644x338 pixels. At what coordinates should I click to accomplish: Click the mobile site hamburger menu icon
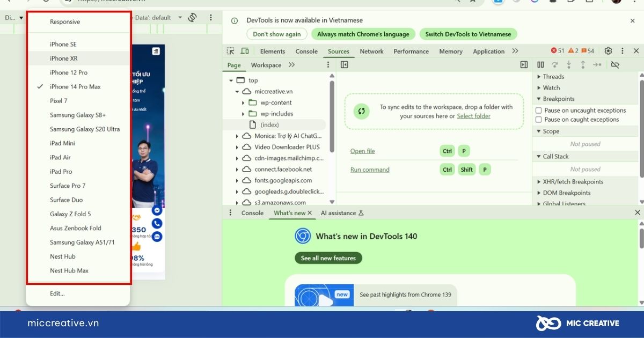pyautogui.click(x=156, y=52)
